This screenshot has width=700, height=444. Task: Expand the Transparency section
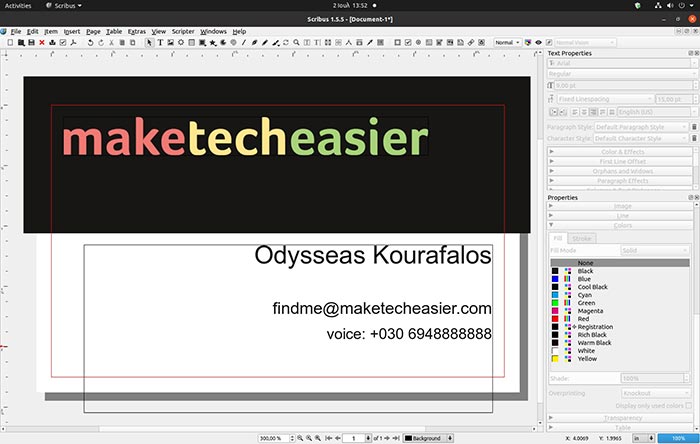(620, 418)
